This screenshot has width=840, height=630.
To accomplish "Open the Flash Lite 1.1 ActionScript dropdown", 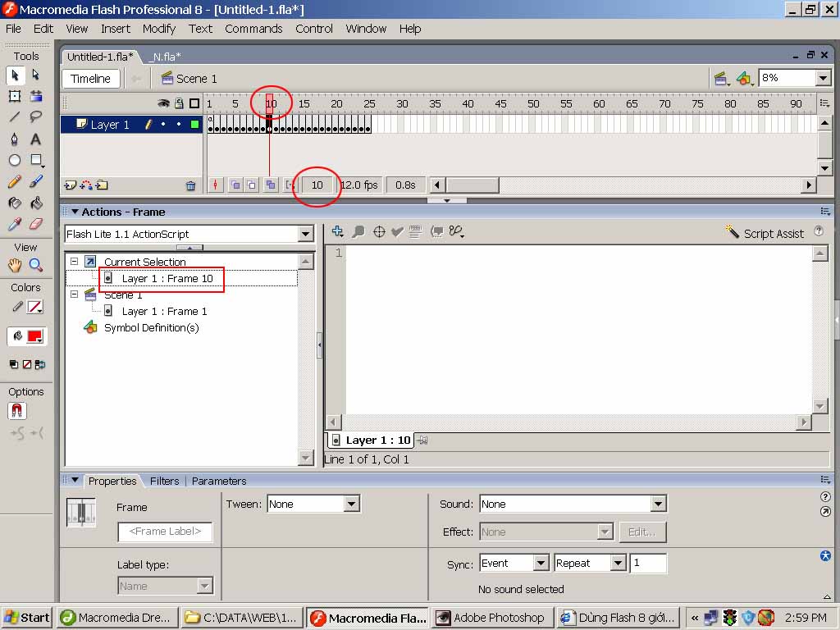I will (305, 234).
